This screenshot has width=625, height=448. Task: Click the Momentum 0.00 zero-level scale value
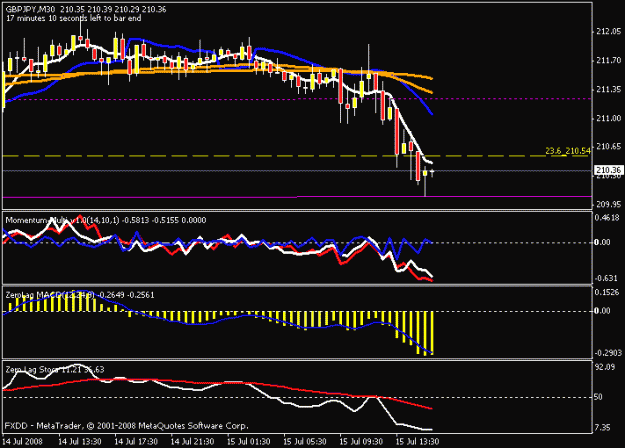click(x=602, y=242)
